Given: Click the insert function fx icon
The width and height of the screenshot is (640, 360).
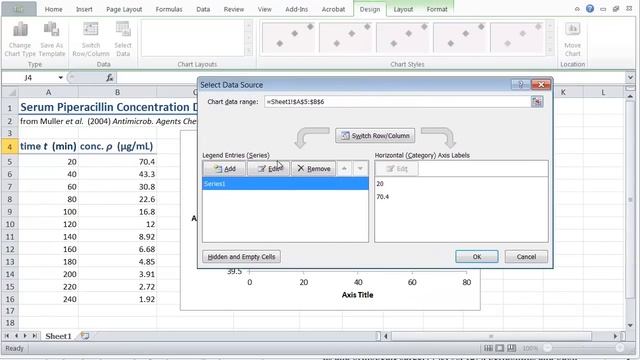Looking at the screenshot, I should pos(110,78).
